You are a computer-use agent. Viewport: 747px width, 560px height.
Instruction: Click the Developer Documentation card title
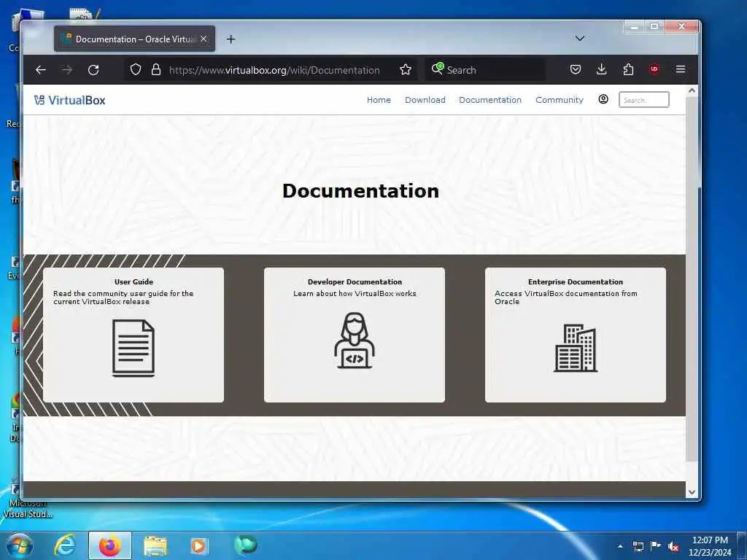point(355,282)
